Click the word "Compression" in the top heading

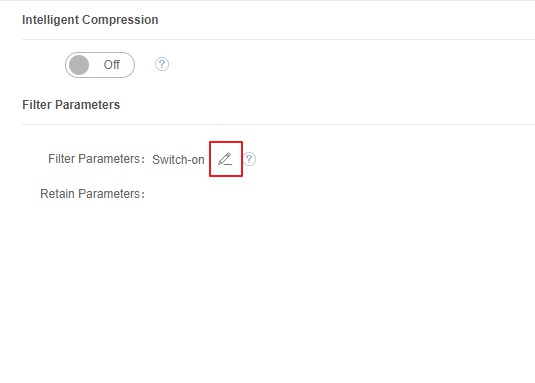tap(120, 20)
